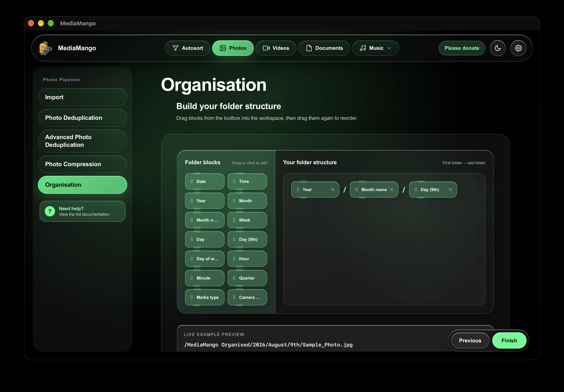Remove Day (9th) from folder structure

tap(450, 189)
